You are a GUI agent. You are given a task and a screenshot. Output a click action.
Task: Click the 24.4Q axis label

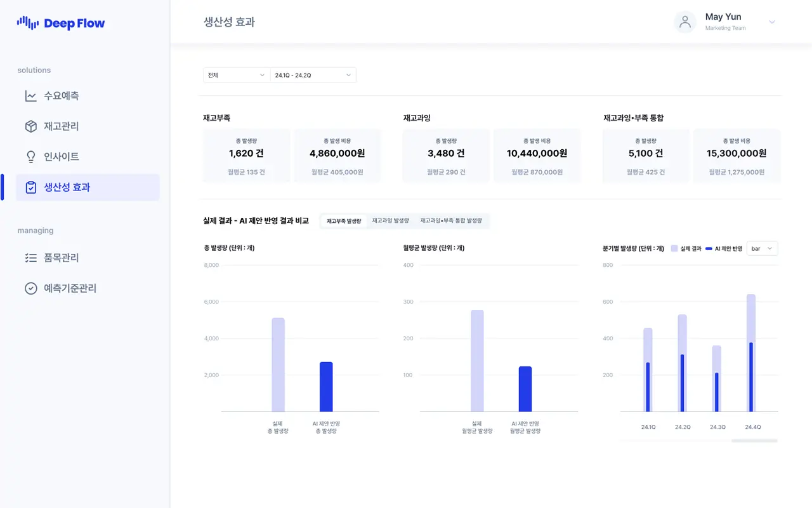pyautogui.click(x=753, y=427)
